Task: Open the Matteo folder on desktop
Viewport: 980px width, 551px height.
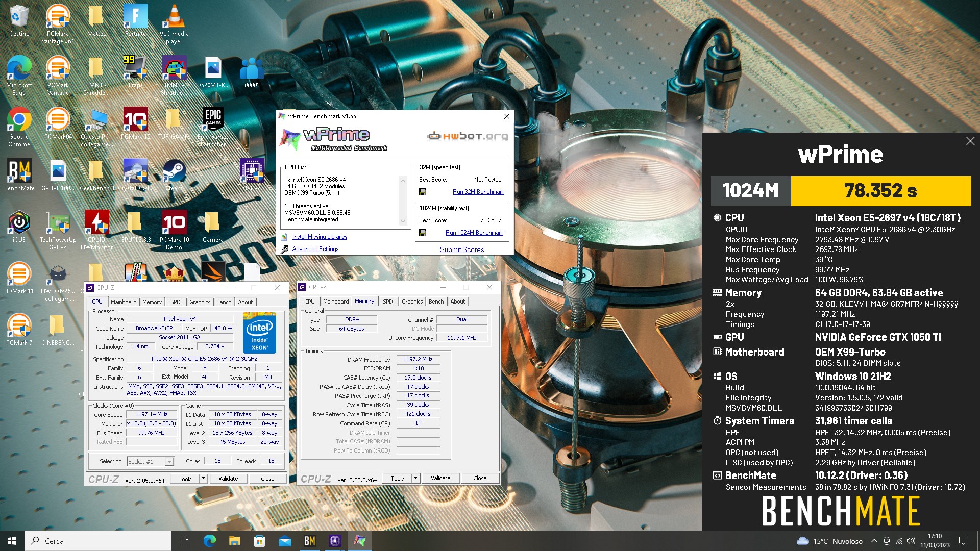Action: 96,20
